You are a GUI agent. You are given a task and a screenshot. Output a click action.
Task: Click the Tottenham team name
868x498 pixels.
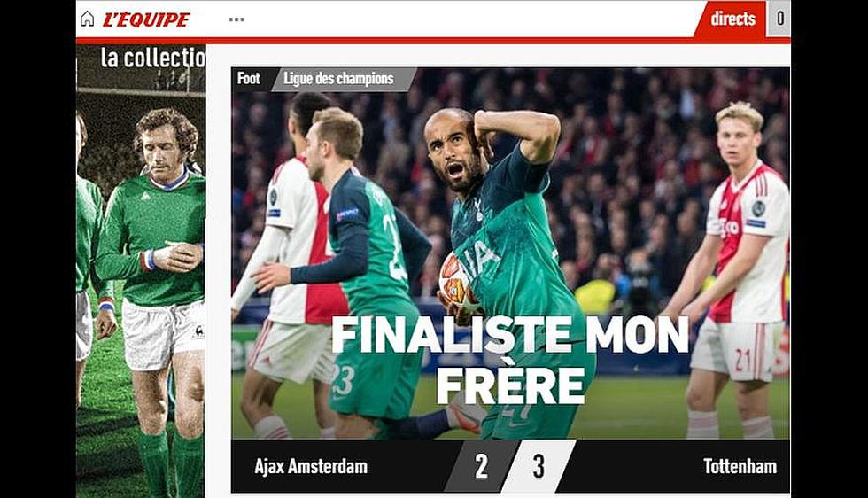point(740,466)
